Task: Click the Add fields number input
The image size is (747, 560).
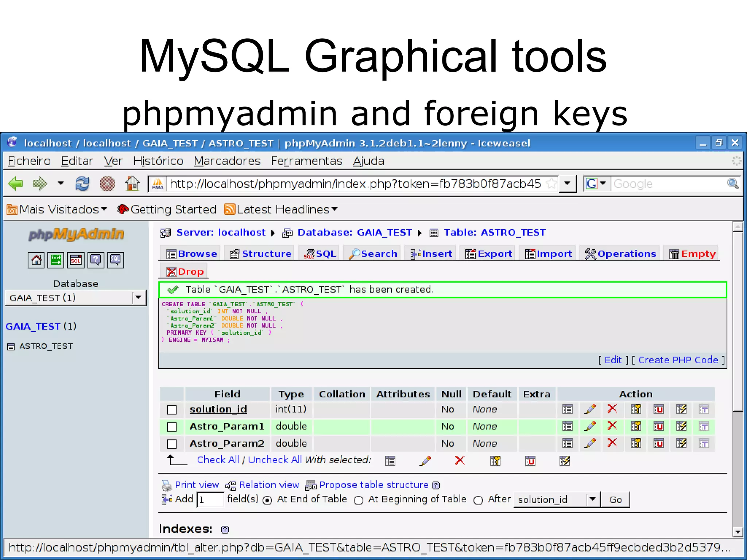Action: (210, 499)
